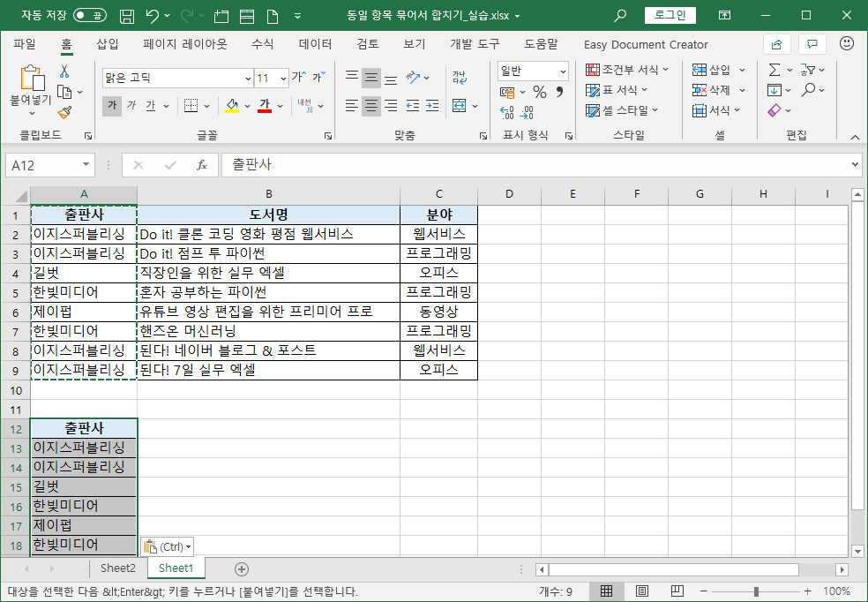Click the Decrease Indent icon
The image size is (868, 602).
(x=413, y=105)
